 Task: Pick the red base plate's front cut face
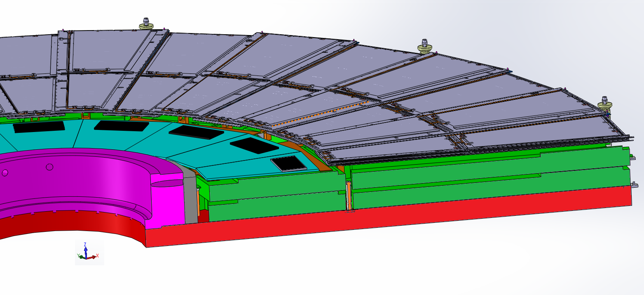371,223
